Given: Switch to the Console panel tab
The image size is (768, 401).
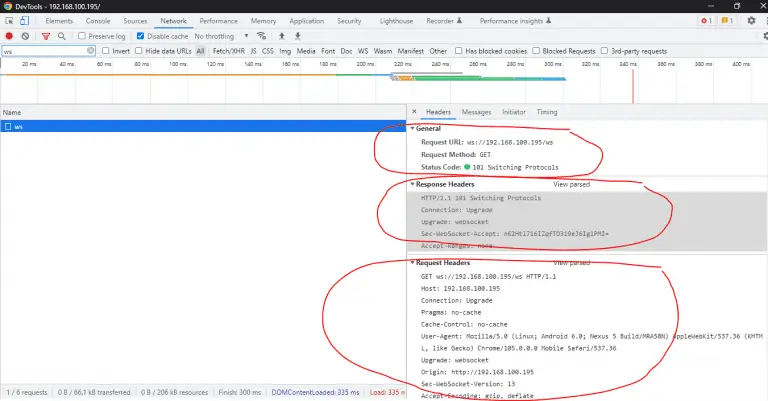Looking at the screenshot, I should pos(98,21).
